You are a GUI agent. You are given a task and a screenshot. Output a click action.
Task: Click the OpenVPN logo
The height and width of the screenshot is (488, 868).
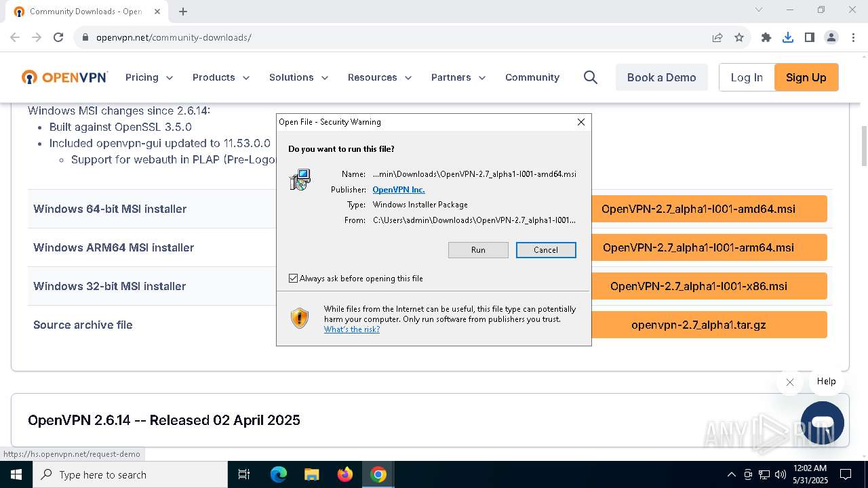coord(64,77)
